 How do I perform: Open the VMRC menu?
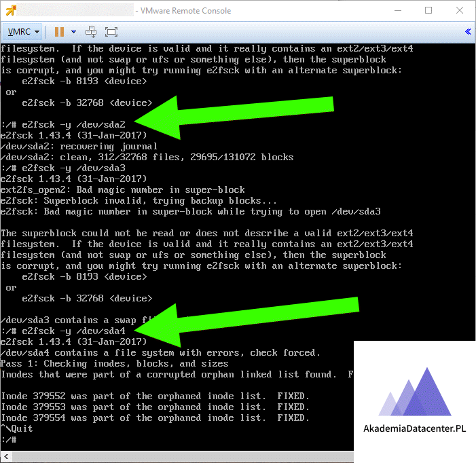click(x=23, y=31)
